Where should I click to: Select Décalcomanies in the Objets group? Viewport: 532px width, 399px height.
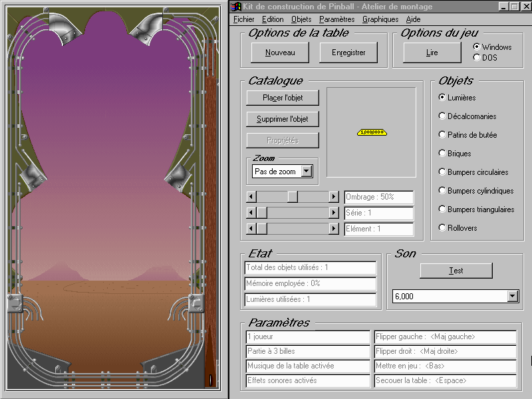pyautogui.click(x=442, y=116)
